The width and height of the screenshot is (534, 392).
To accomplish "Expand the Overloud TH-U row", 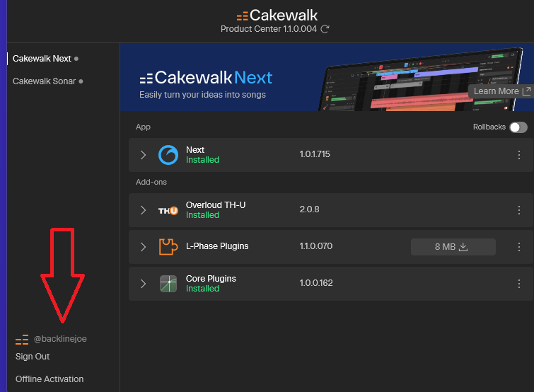I will tap(143, 210).
